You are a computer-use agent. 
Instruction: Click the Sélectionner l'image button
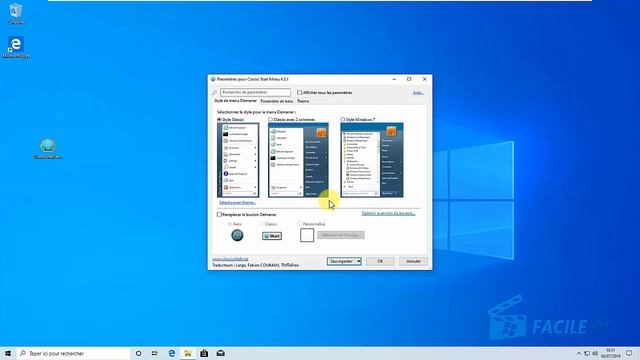pos(341,235)
